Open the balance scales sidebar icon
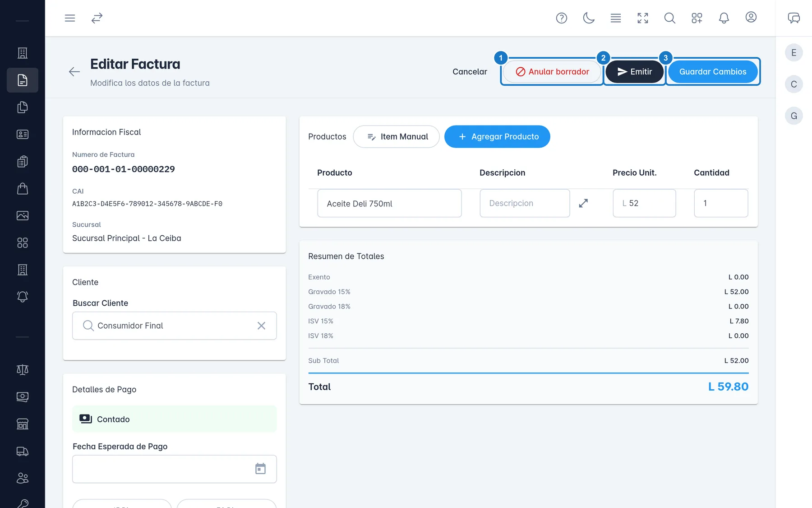The height and width of the screenshot is (508, 812). (23, 370)
